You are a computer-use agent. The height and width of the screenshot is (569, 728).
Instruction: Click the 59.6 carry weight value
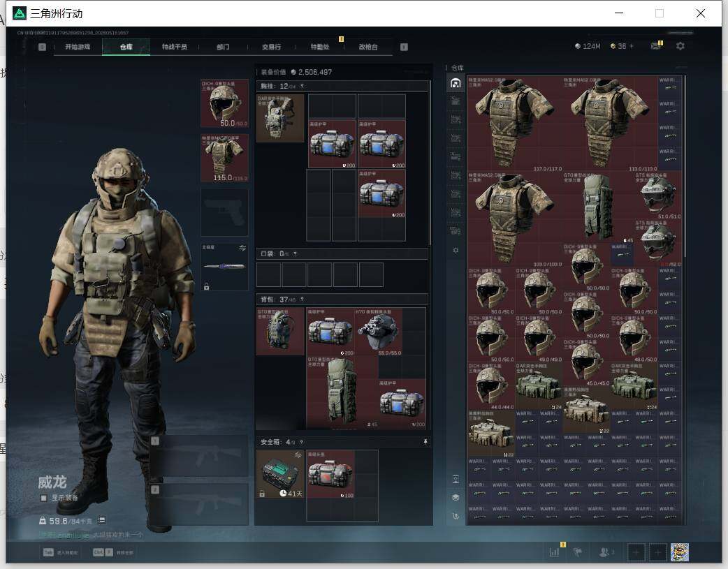click(x=58, y=521)
